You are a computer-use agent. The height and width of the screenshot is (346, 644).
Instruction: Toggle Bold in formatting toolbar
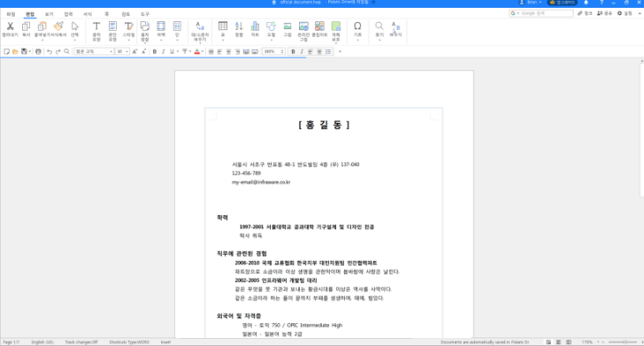pos(155,51)
